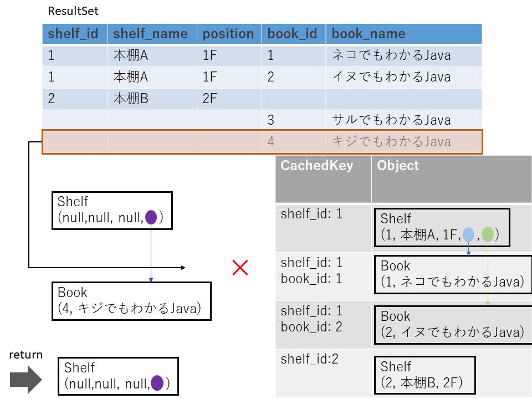The width and height of the screenshot is (532, 399).
Task: Select the position column header
Action: tap(228, 34)
